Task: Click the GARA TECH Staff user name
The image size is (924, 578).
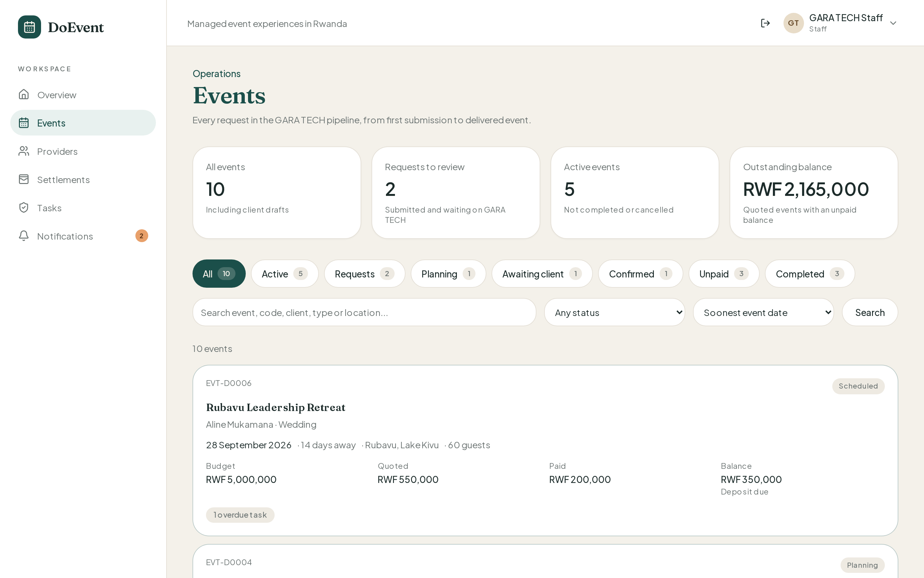Action: (846, 18)
